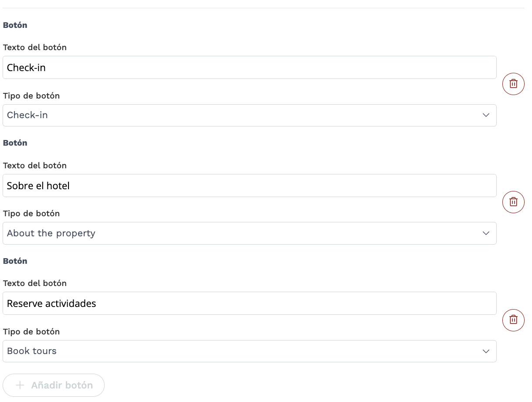Click Tipo de botón label above About the property

[x=31, y=213]
